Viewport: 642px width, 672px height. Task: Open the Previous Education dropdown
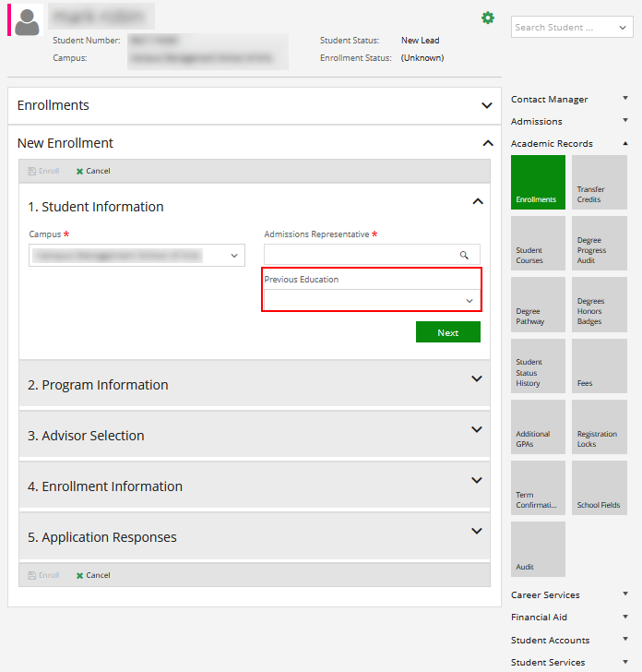(x=372, y=300)
